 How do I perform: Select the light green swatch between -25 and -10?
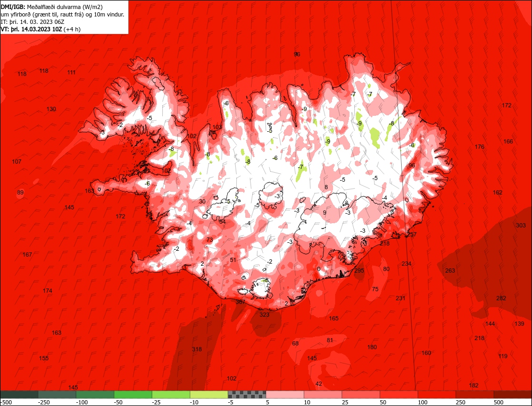[171, 394]
